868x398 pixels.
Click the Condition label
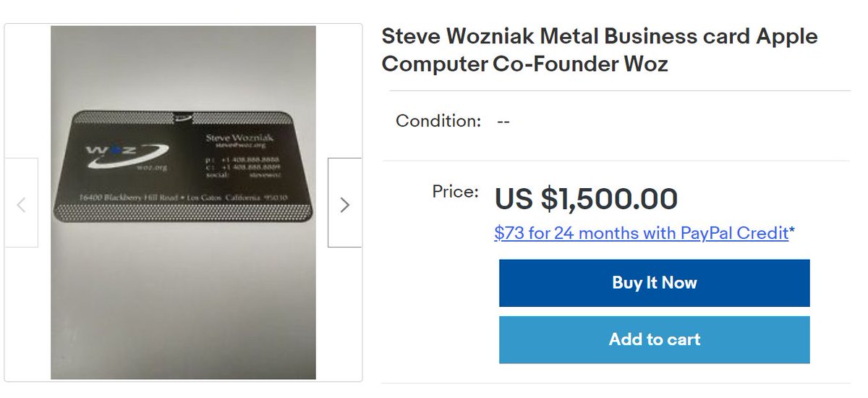tap(438, 121)
